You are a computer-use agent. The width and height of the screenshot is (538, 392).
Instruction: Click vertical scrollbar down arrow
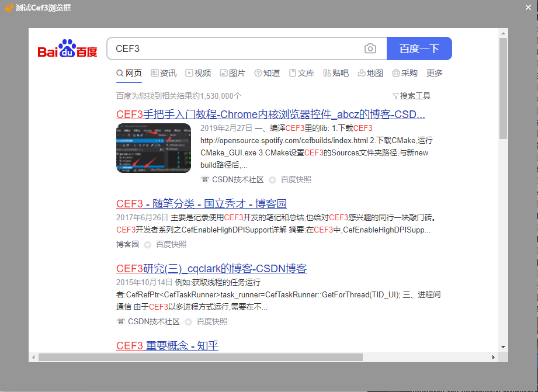pyautogui.click(x=503, y=347)
